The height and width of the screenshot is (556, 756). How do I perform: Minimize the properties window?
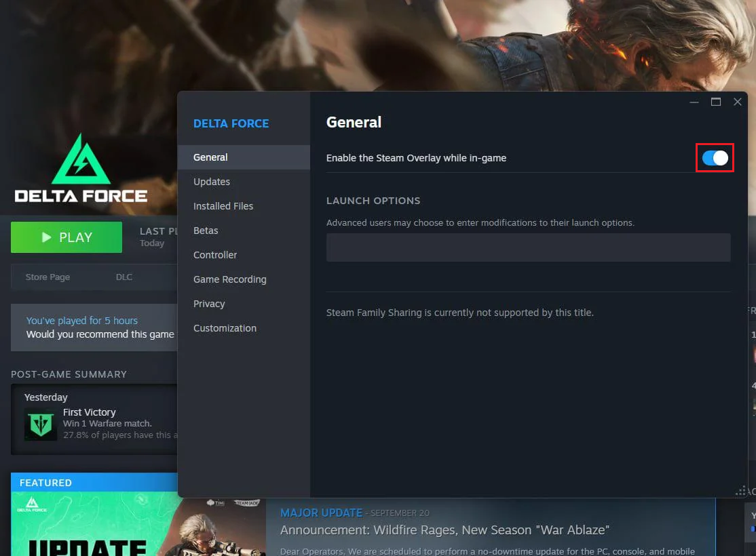(x=694, y=102)
